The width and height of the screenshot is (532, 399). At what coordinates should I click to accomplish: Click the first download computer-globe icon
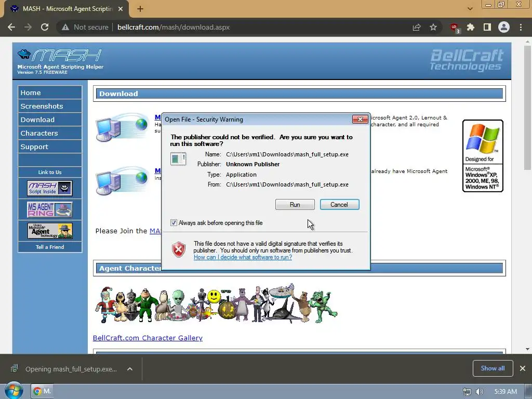122,128
